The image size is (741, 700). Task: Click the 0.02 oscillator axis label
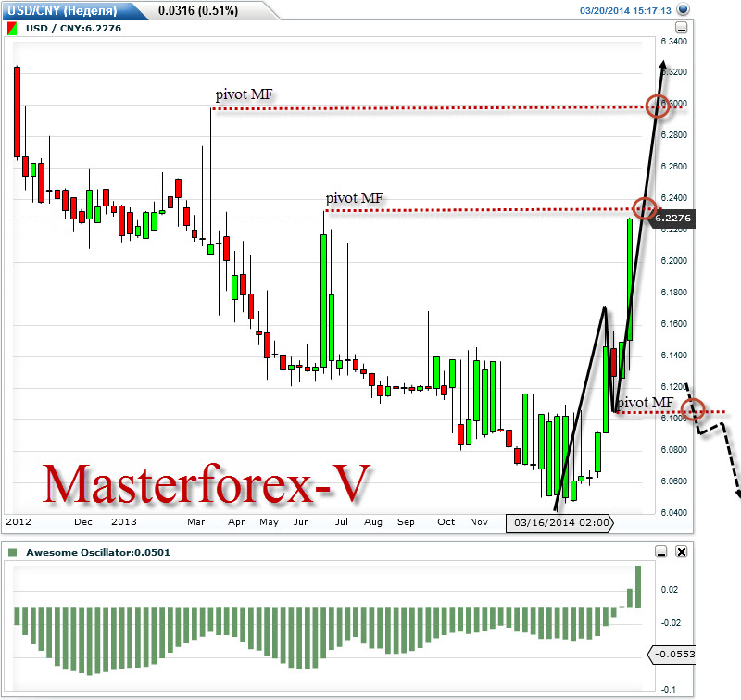pyautogui.click(x=669, y=590)
